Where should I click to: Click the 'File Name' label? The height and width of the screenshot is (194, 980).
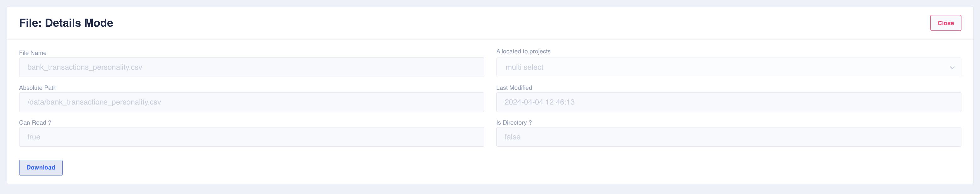(x=33, y=53)
